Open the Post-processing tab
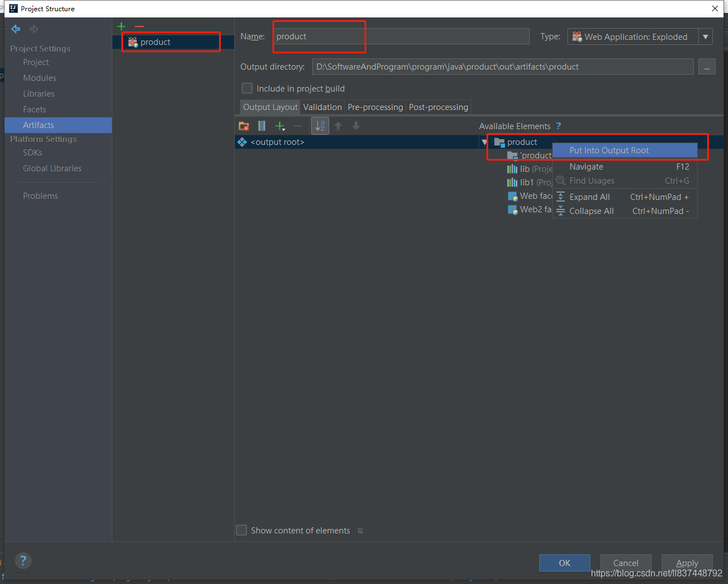Viewport: 728px width, 584px height. coord(439,107)
